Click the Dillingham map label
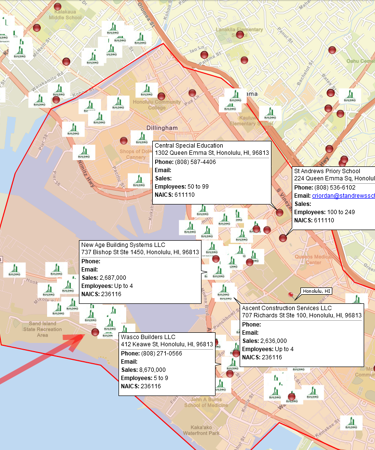Image resolution: width=375 pixels, height=450 pixels. click(162, 128)
